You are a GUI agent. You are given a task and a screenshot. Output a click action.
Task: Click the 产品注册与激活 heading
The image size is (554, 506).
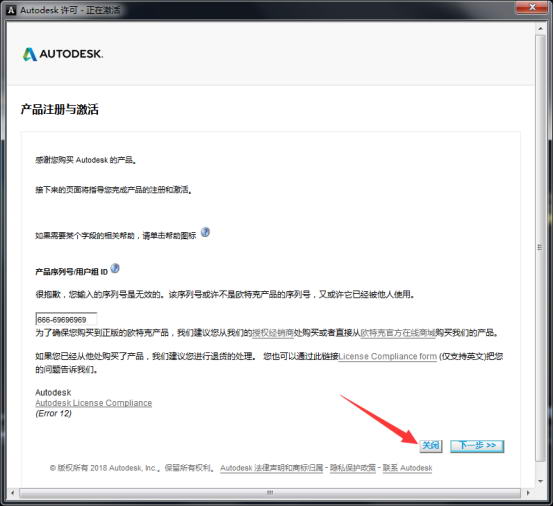click(60, 110)
